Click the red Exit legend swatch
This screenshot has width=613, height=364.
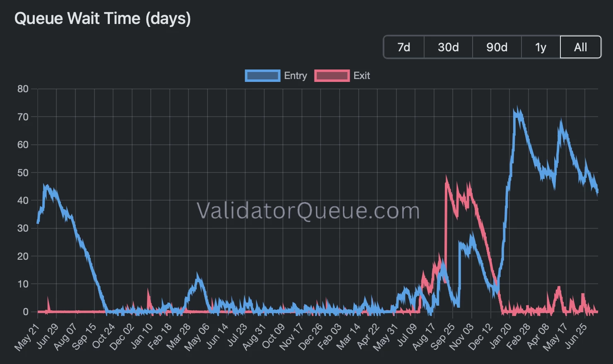[332, 76]
